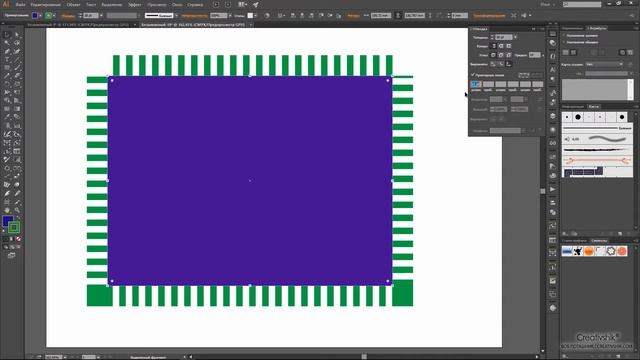
Task: Select the large round brush thumbnail in Brushes
Action: [x=578, y=117]
